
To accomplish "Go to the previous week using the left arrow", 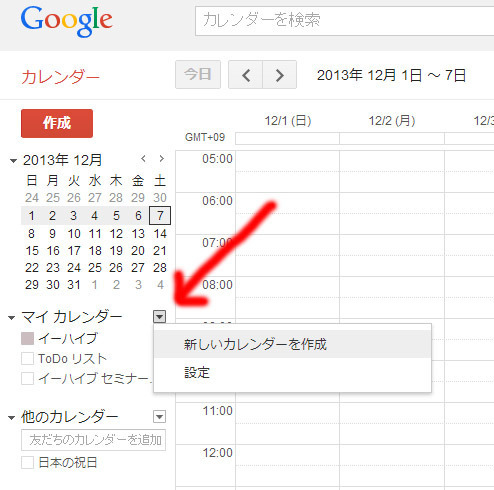I will coord(246,75).
